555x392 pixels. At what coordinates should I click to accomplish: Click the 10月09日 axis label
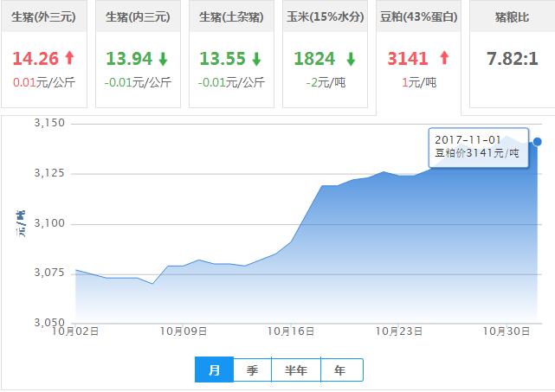point(184,331)
